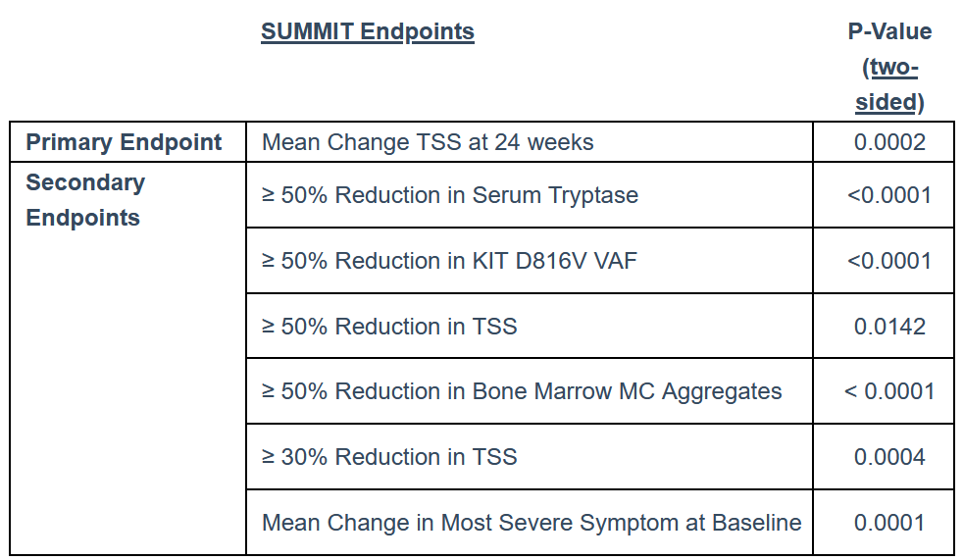Click the P-Value two-sided header
963x560 pixels.
tap(889, 67)
